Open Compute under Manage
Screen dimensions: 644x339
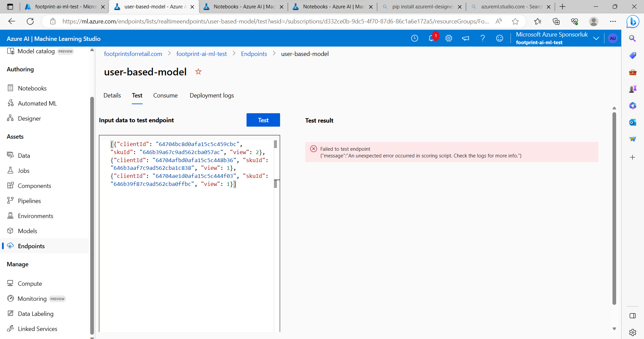[30, 283]
